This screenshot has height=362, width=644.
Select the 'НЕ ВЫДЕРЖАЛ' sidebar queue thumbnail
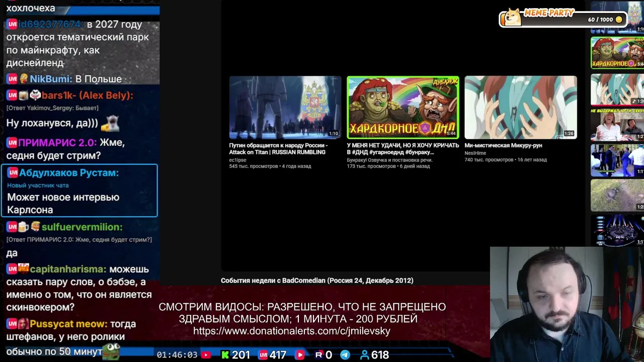pos(617,124)
